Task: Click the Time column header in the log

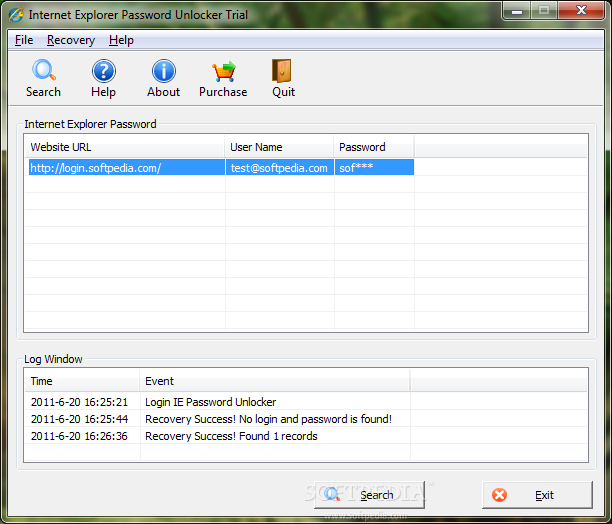Action: (82, 381)
